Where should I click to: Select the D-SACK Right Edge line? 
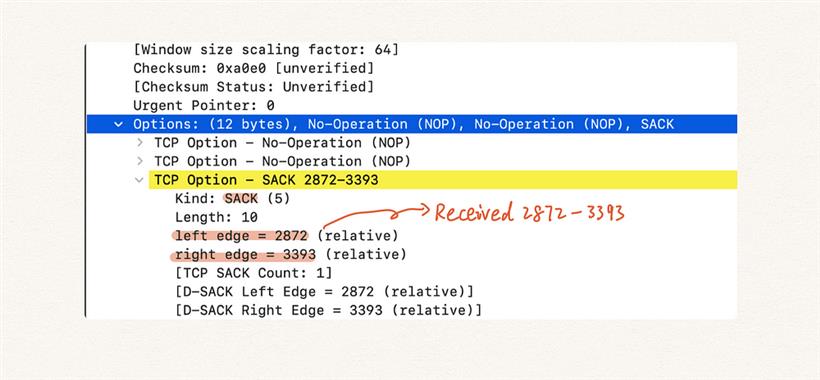tap(328, 310)
